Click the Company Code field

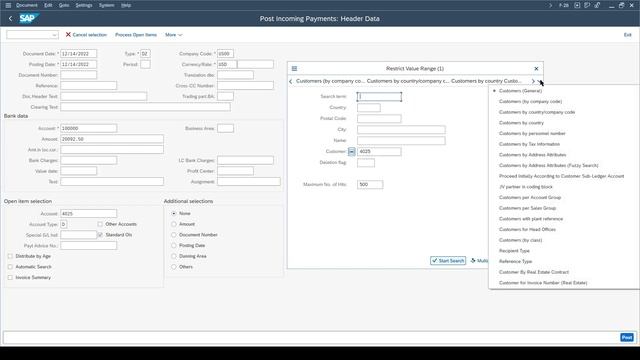tap(225, 54)
